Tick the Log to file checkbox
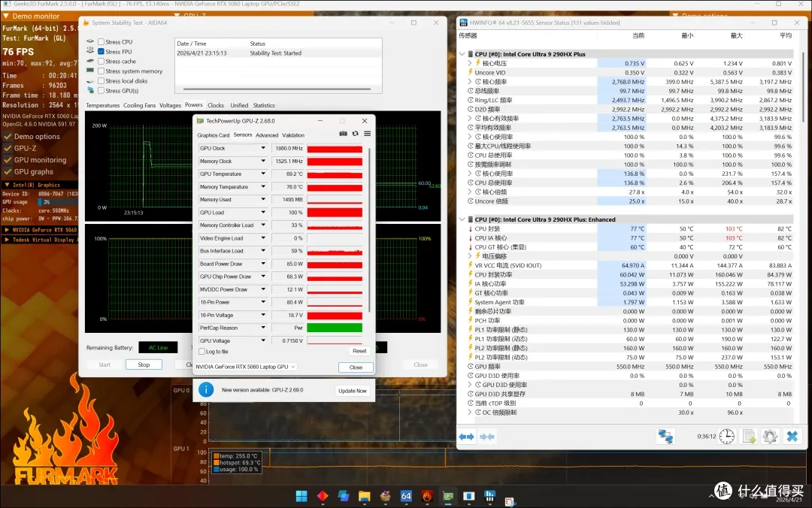The height and width of the screenshot is (508, 812). 202,352
